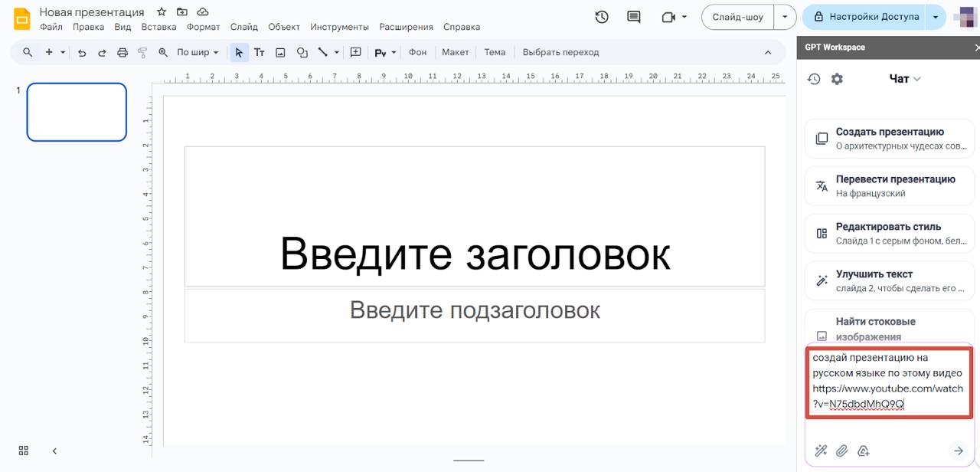Send the chat message arrow

(958, 451)
